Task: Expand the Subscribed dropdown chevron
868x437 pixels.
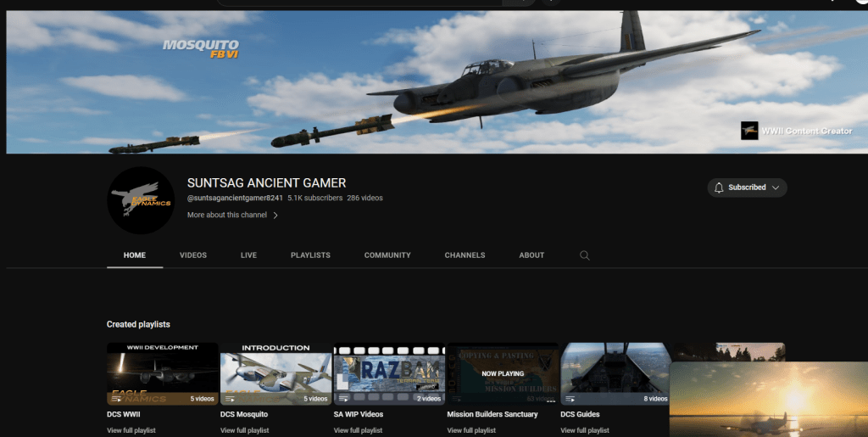Action: pos(776,188)
